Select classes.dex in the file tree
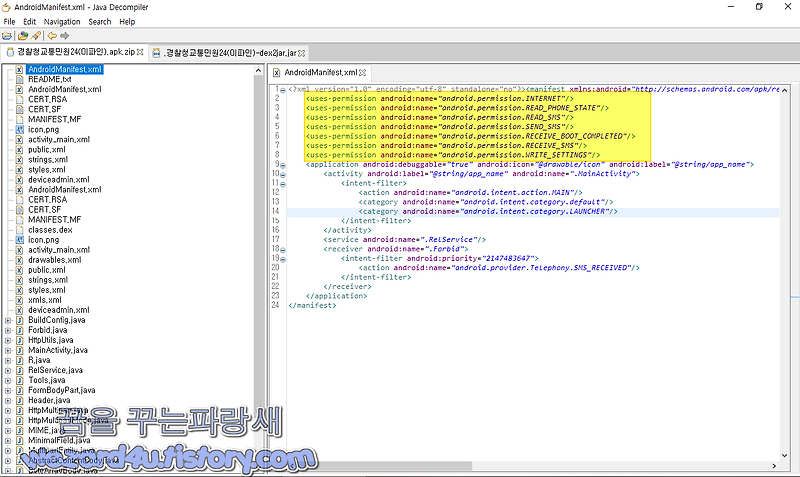This screenshot has width=800, height=477. tap(50, 230)
